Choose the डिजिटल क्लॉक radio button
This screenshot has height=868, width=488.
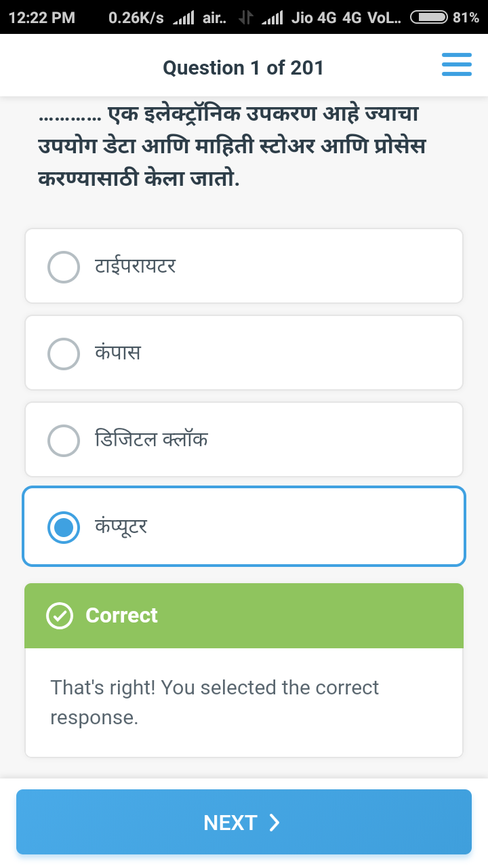[x=64, y=440]
